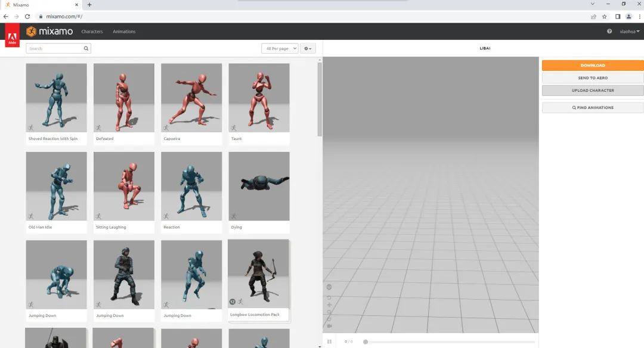Click the Adobe logo in the top-left corner
This screenshot has height=348, width=644.
coord(11,35)
